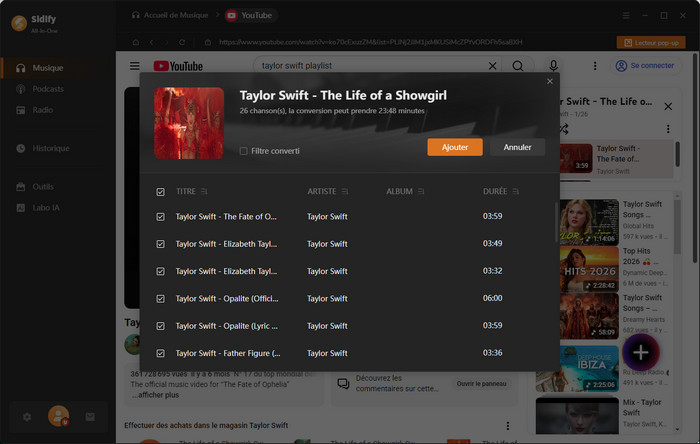Open settings gear at sidebar bottom
The height and width of the screenshot is (444, 700).
point(27,417)
